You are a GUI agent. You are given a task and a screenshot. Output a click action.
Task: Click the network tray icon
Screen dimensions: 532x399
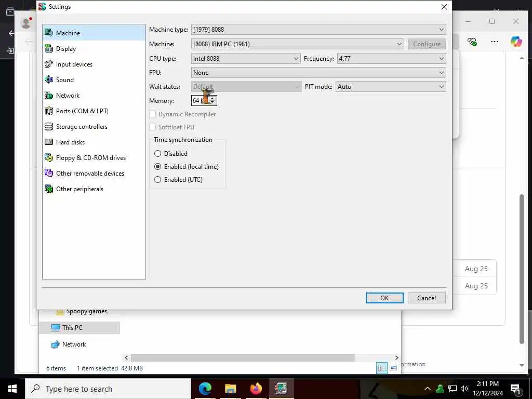pyautogui.click(x=453, y=389)
